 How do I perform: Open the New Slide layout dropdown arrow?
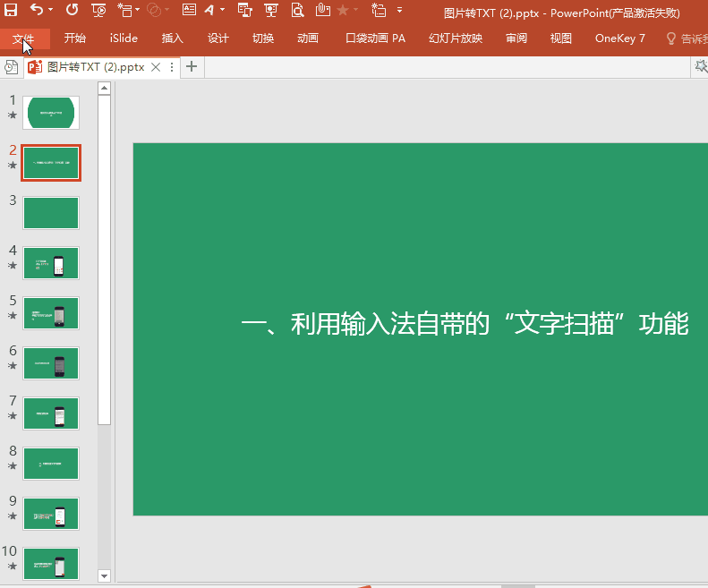pyautogui.click(x=137, y=10)
